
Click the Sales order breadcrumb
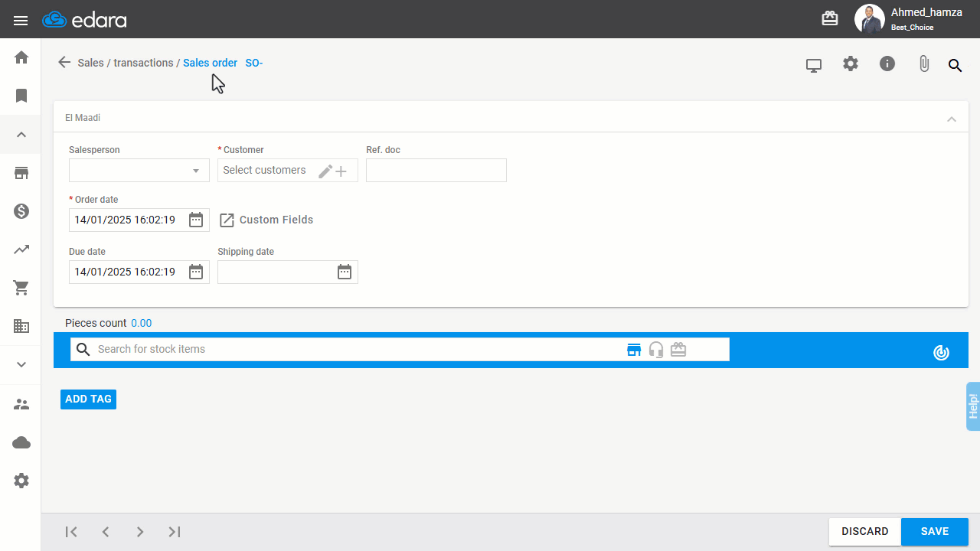click(210, 63)
